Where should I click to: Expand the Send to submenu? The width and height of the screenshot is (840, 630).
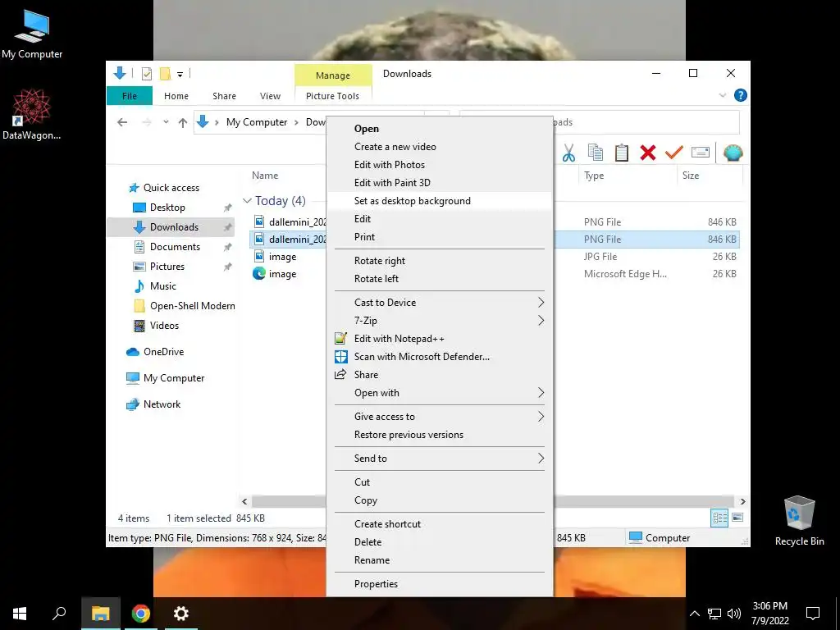coord(541,458)
